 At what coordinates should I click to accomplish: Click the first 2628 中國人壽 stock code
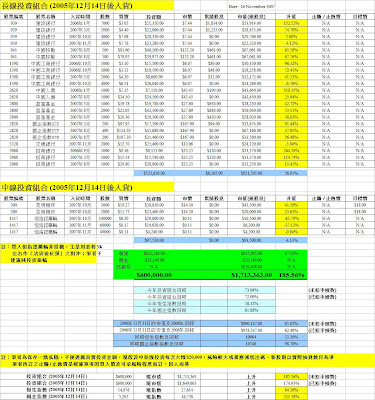tap(14, 90)
